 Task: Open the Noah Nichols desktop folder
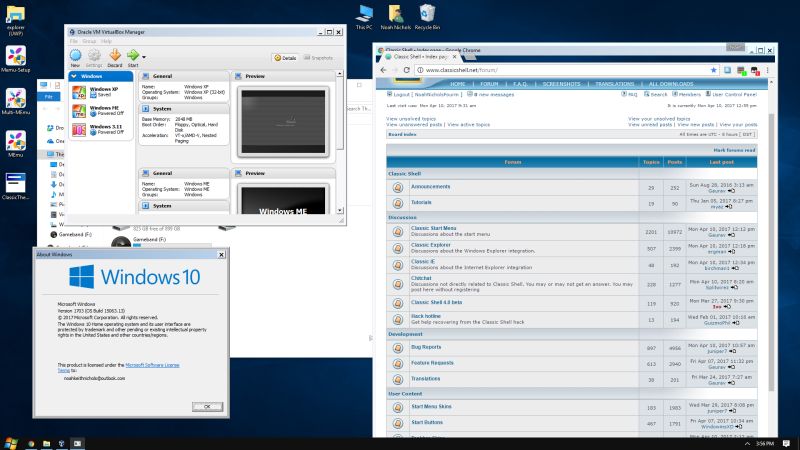(x=395, y=17)
